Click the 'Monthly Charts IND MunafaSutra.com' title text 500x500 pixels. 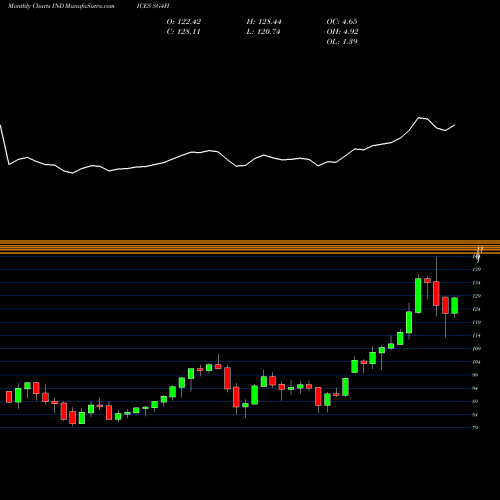tap(61, 6)
